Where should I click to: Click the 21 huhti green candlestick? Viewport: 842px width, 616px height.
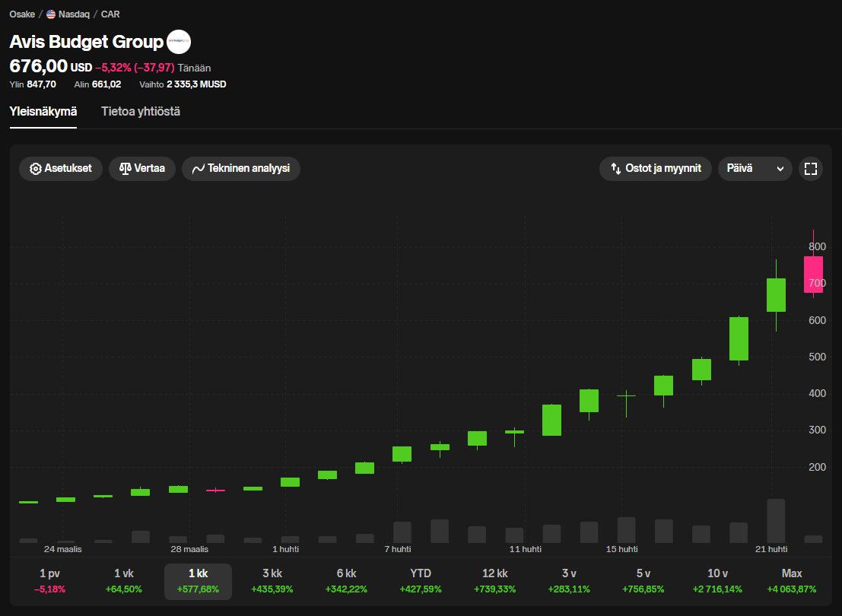[776, 295]
